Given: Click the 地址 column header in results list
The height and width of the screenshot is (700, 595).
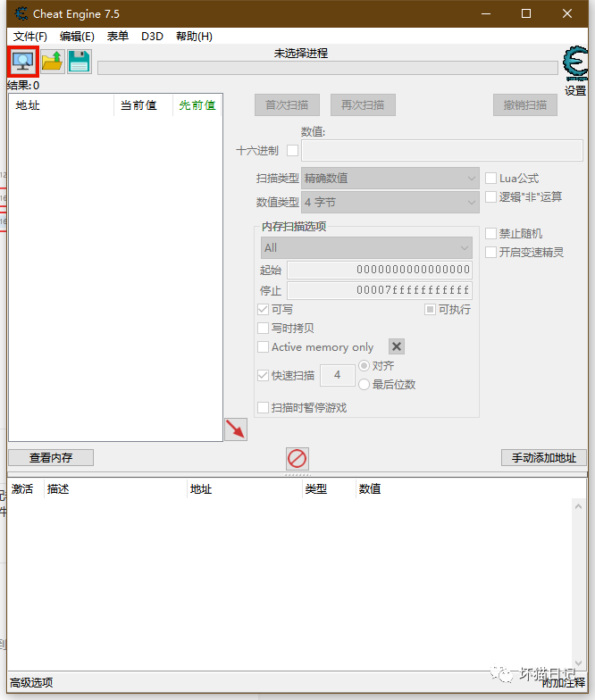Looking at the screenshot, I should [x=62, y=105].
